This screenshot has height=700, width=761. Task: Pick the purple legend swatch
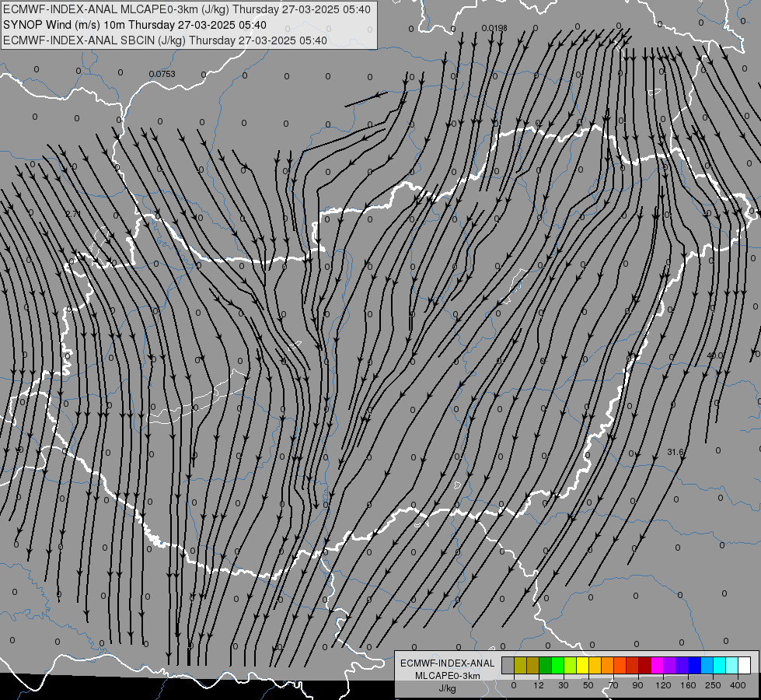point(670,665)
